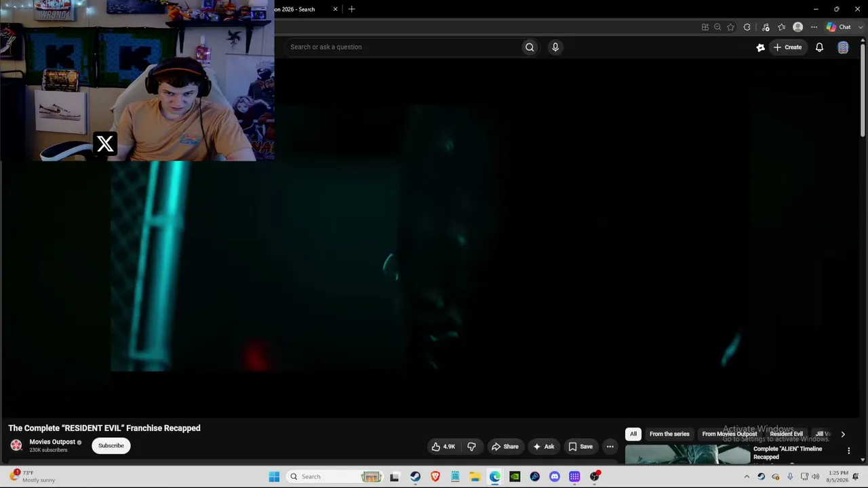Favorite this page with the star icon
This screenshot has height=488, width=868.
click(730, 27)
